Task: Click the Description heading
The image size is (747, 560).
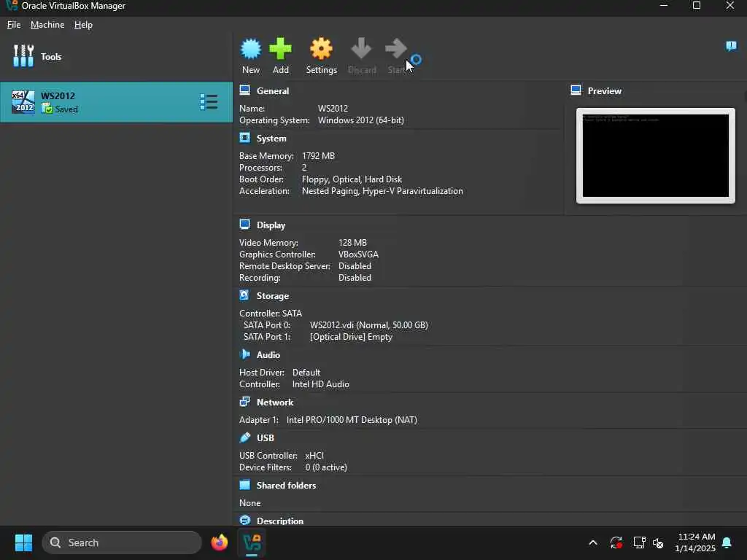Action: 280,521
